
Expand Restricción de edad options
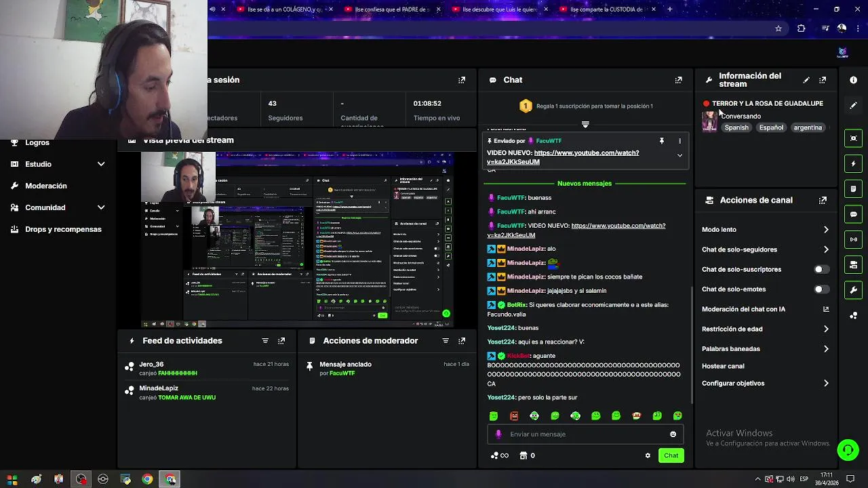click(826, 329)
